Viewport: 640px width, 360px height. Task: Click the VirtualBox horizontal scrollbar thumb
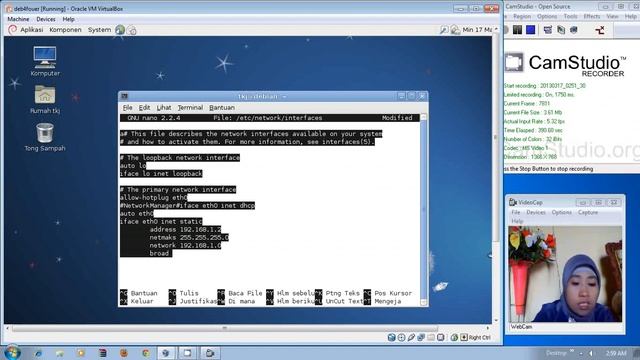(224, 328)
